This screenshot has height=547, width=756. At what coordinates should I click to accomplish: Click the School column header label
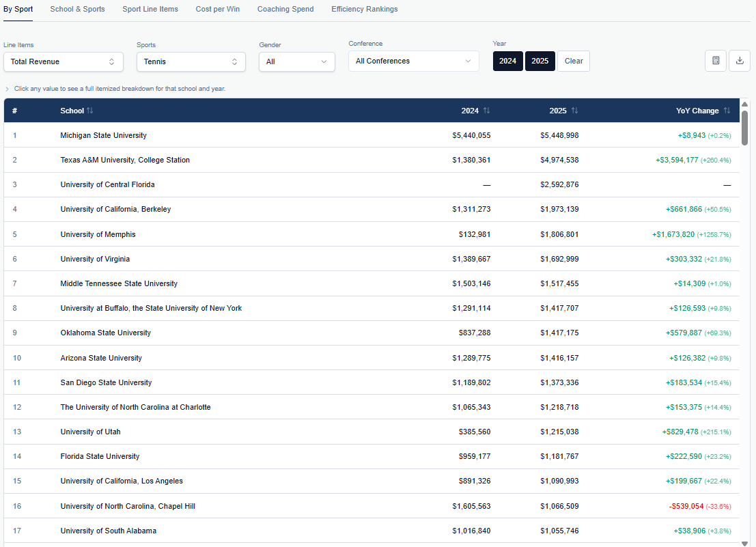[72, 111]
